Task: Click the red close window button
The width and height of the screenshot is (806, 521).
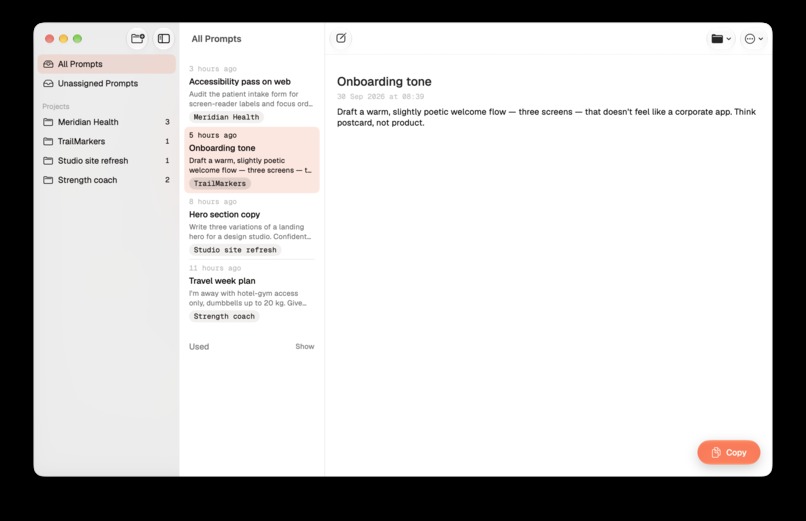Action: 49,39
